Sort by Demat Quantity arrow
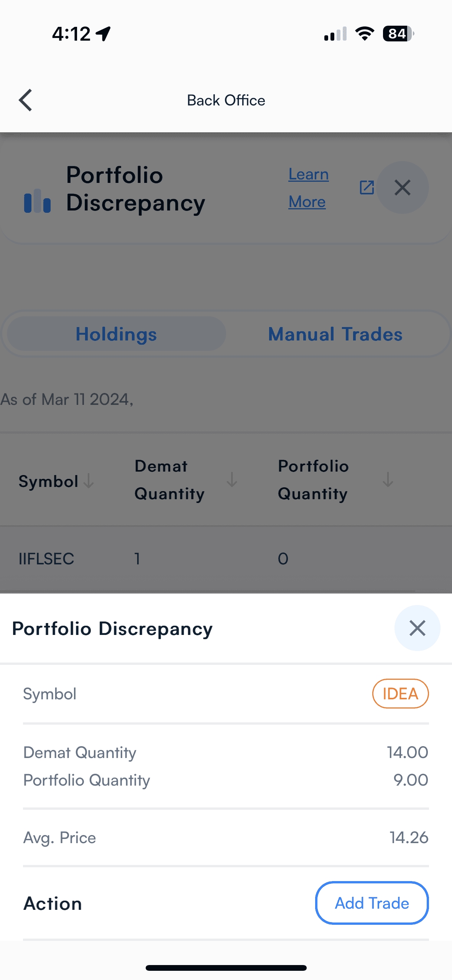Screen dimensions: 452x980 (x=232, y=480)
